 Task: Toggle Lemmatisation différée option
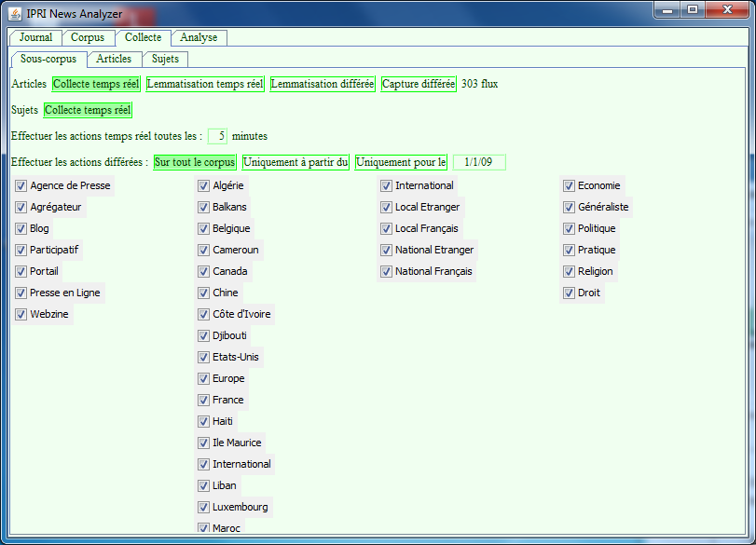coord(323,84)
